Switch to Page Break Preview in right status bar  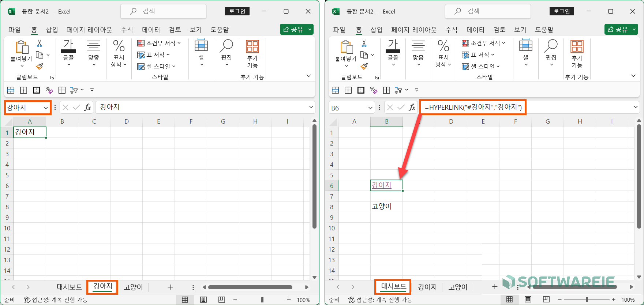click(x=546, y=300)
